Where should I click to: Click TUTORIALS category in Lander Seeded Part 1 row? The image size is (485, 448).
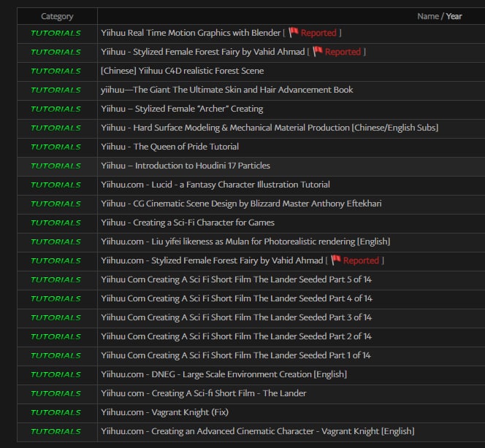pos(56,355)
